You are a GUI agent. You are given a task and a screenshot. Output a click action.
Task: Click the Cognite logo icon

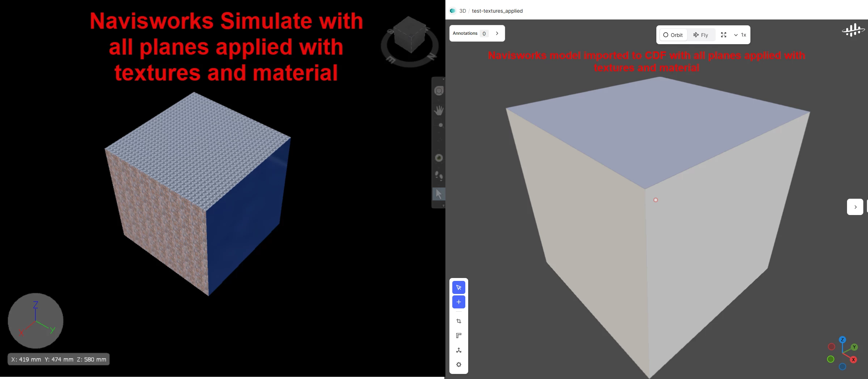click(x=854, y=30)
